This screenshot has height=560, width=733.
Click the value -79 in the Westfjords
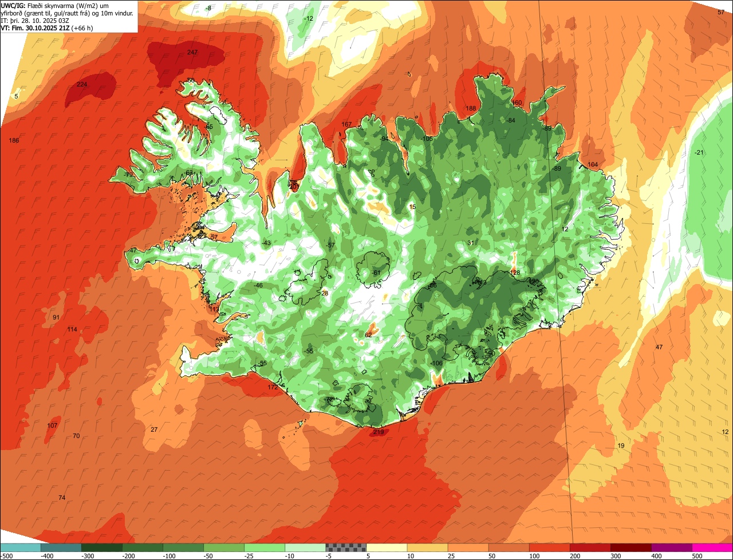(128, 175)
